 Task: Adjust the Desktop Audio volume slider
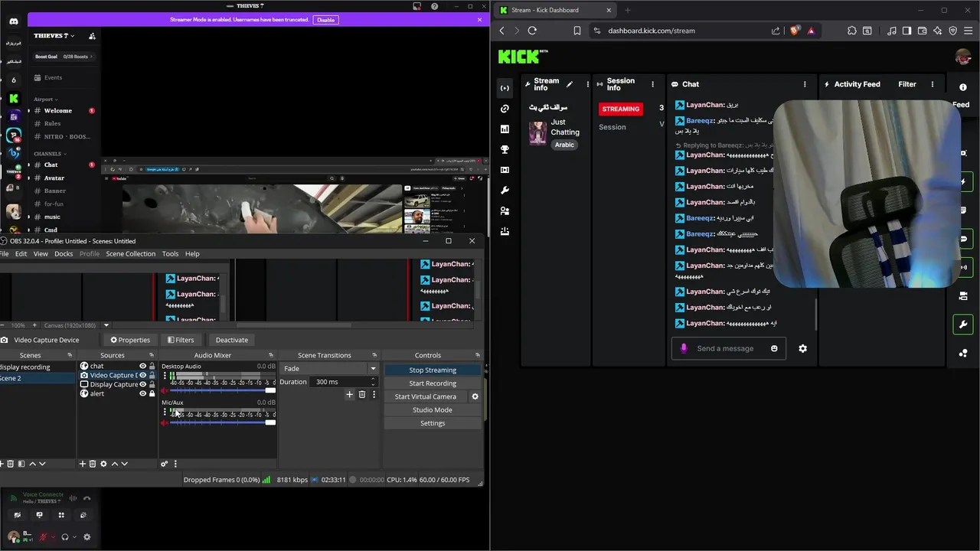click(222, 390)
